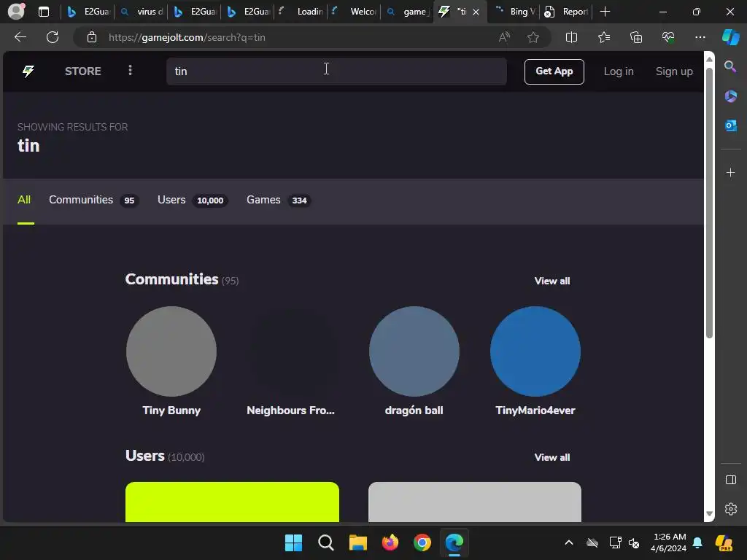Open Outlook in the sidebar
The height and width of the screenshot is (560, 747).
[730, 125]
